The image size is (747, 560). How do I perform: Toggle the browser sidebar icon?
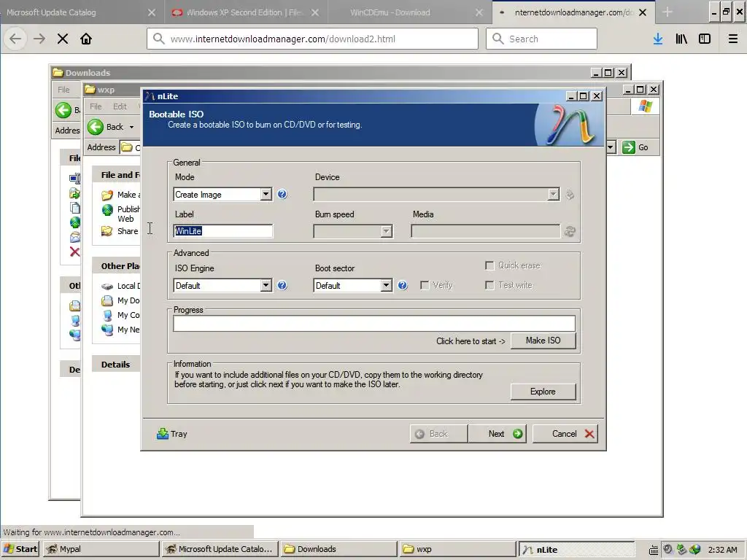(705, 39)
